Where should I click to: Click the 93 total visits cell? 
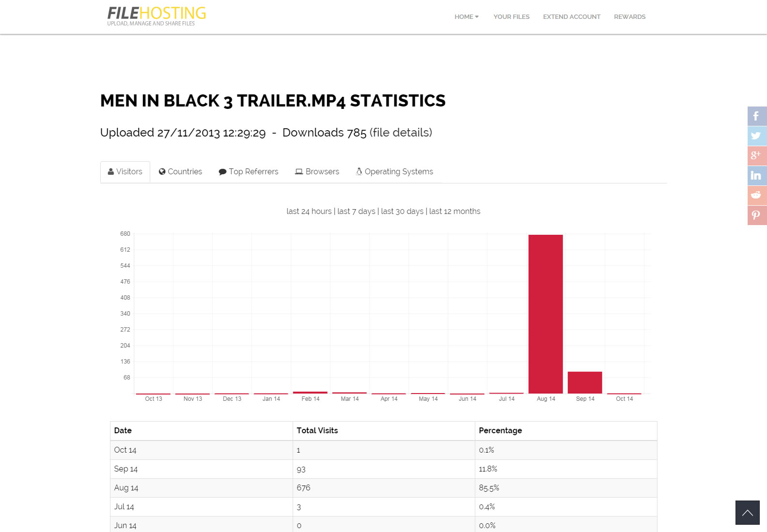(x=384, y=469)
